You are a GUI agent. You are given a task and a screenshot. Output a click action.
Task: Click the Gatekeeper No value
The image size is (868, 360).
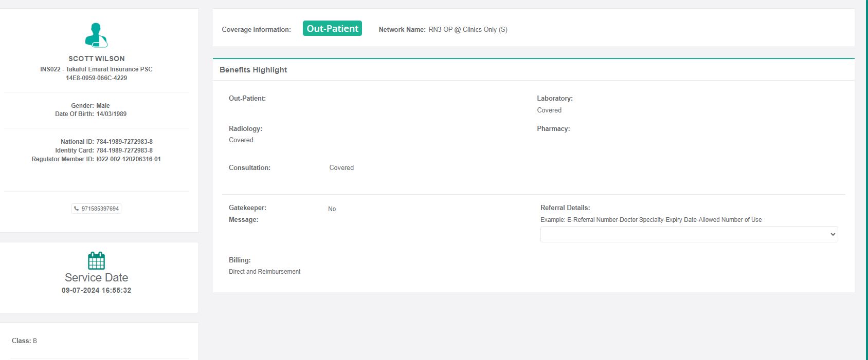[x=332, y=209]
